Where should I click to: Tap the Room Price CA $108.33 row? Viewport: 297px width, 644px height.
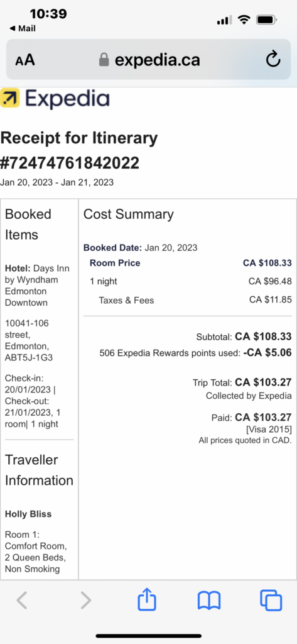[190, 263]
